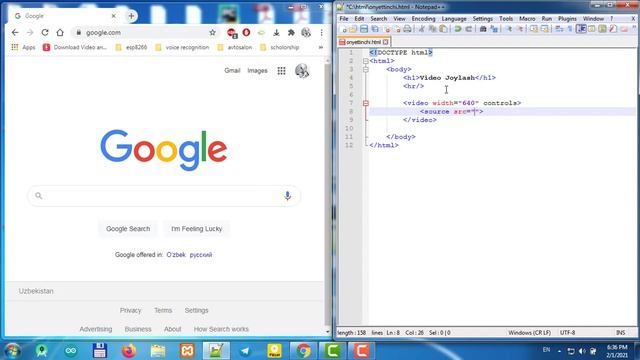Screen dimensions: 640x360
Task: Open the Encoding menu
Action: pos(423,19)
